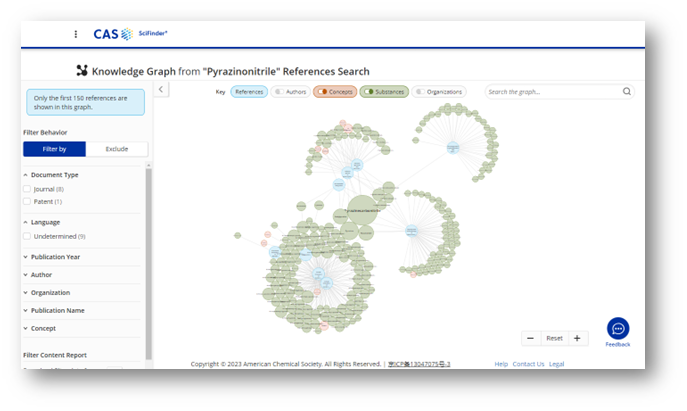Check the Undetermined language box
This screenshot has width=687, height=411.
point(27,236)
